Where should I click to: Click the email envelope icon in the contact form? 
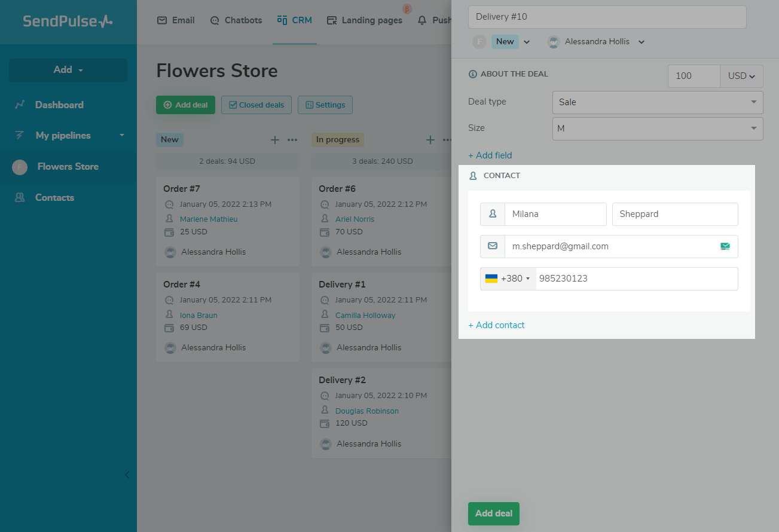493,246
